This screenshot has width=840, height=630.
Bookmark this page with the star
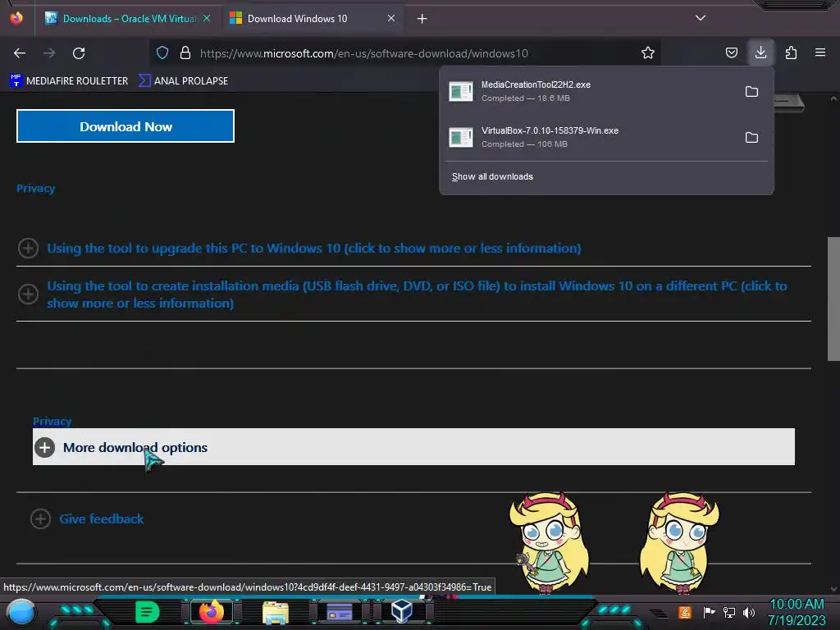click(648, 53)
